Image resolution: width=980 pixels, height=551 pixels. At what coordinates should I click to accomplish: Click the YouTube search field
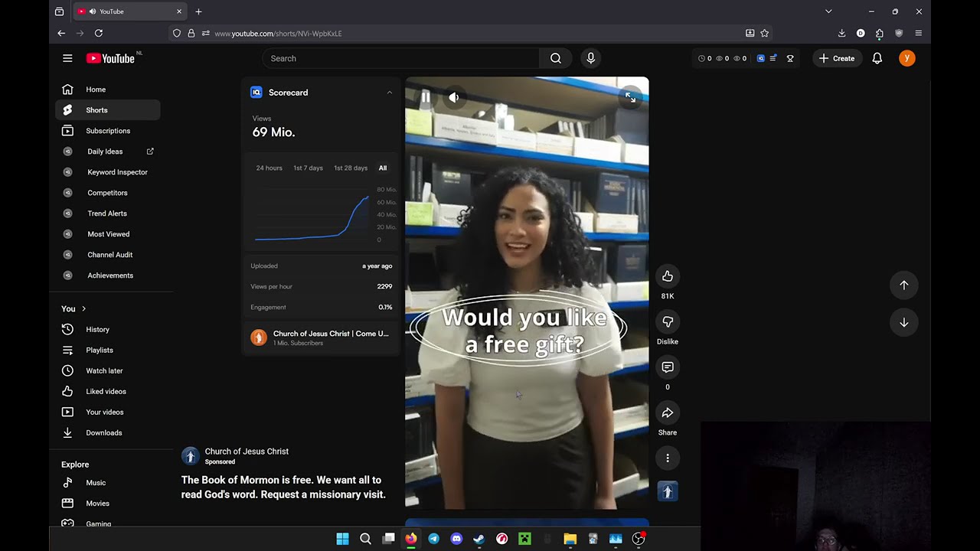pyautogui.click(x=400, y=58)
